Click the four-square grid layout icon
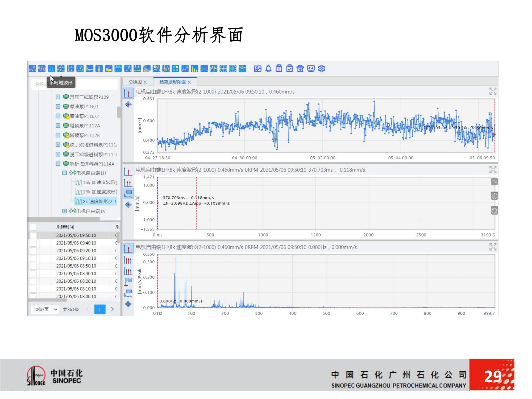Screen dimensions: 532x399 click(175, 69)
